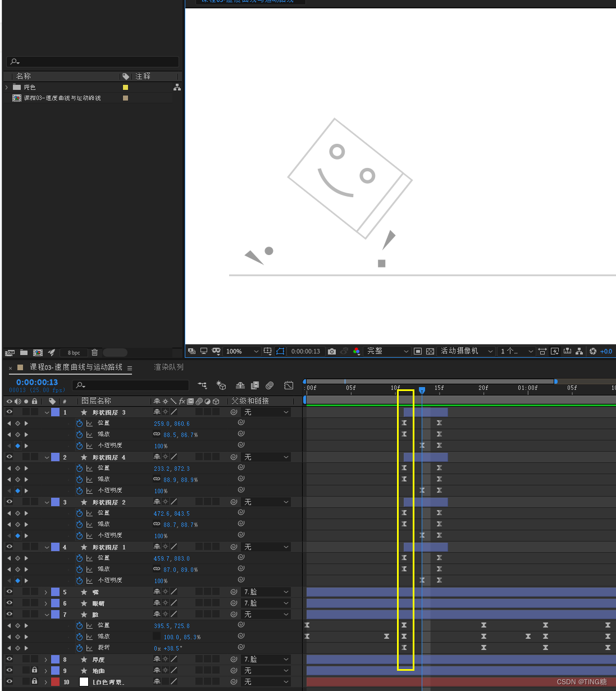Open the timeline panel menu icon
The image size is (616, 691).
click(x=130, y=368)
